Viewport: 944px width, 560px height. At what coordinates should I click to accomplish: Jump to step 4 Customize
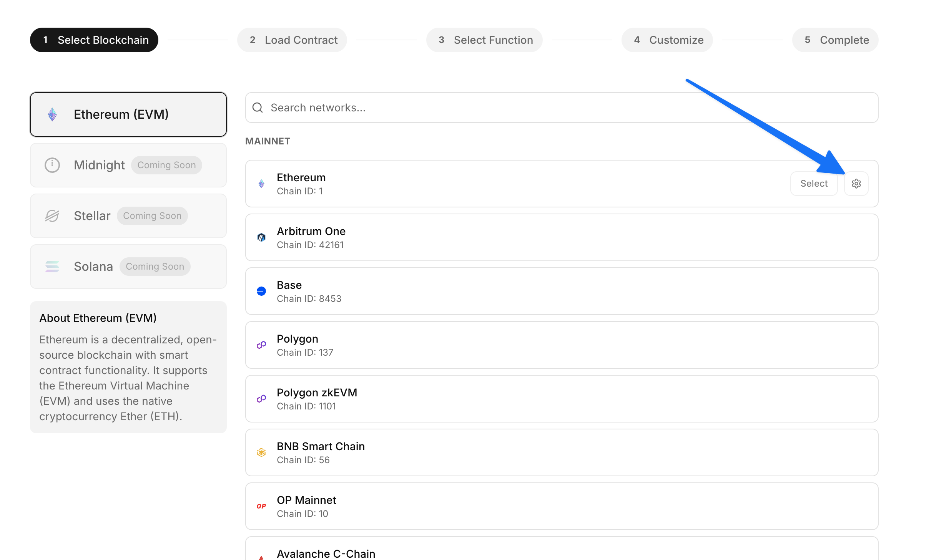click(667, 40)
